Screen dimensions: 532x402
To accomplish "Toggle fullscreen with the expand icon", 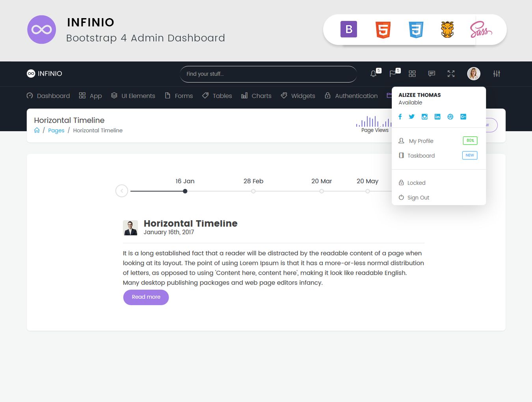I will click(x=451, y=74).
